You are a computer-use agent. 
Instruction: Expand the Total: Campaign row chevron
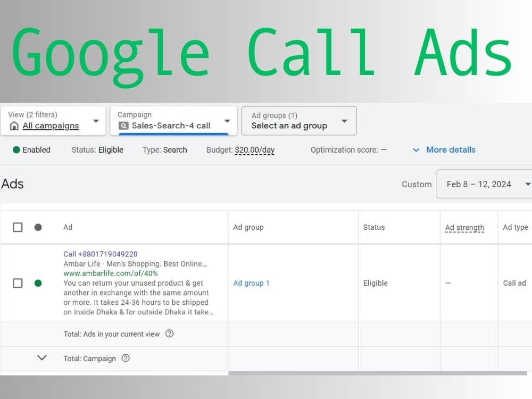pos(41,358)
